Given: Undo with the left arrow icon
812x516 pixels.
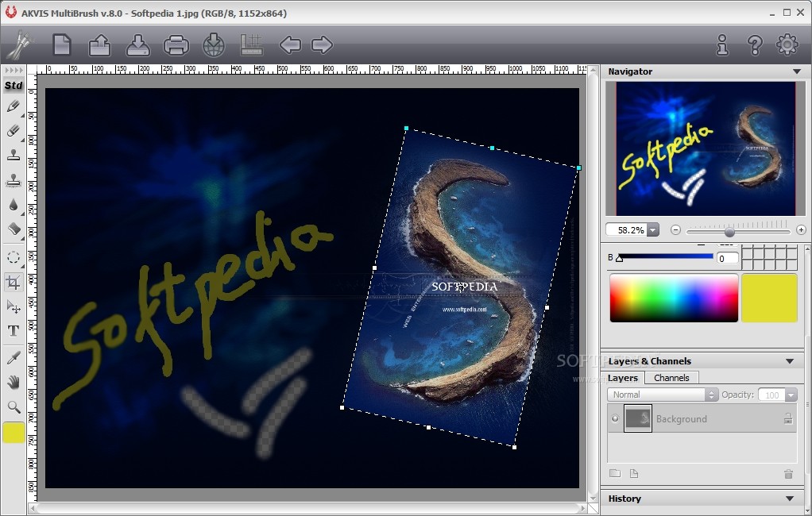Looking at the screenshot, I should point(290,44).
